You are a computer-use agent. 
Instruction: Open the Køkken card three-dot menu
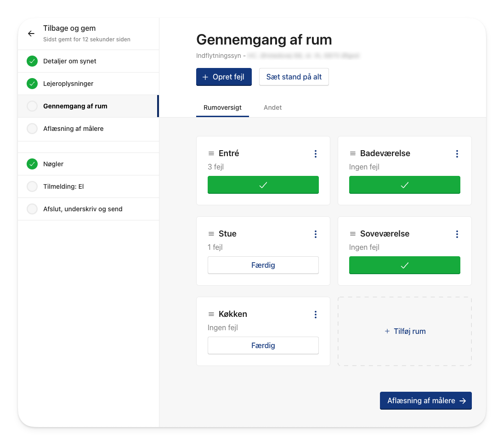315,314
